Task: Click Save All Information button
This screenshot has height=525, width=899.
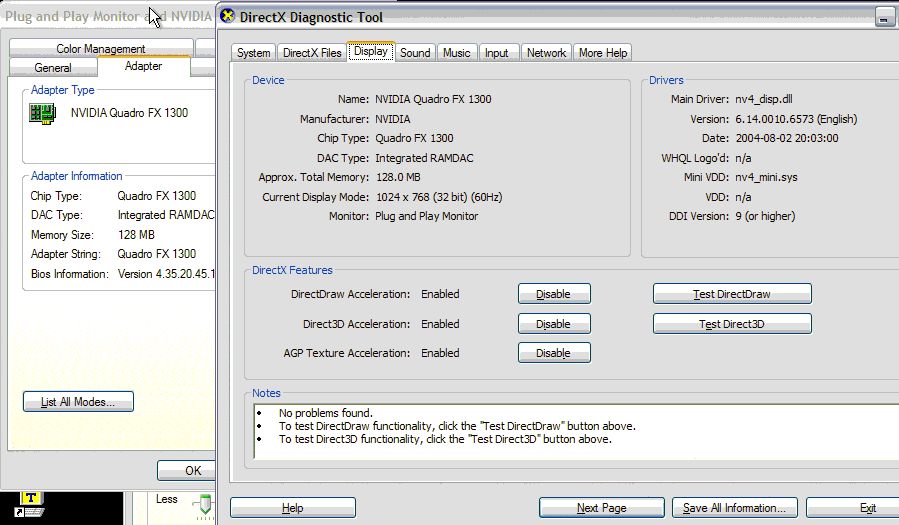Action: (734, 508)
